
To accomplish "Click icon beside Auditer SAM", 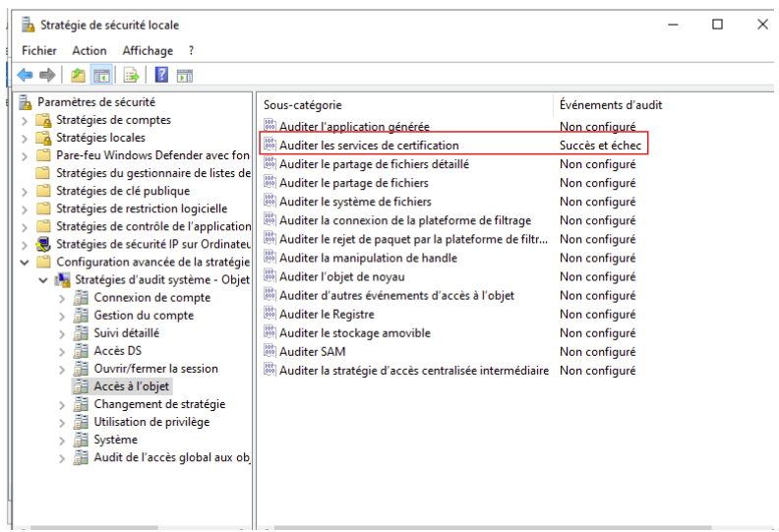I will coord(270,351).
